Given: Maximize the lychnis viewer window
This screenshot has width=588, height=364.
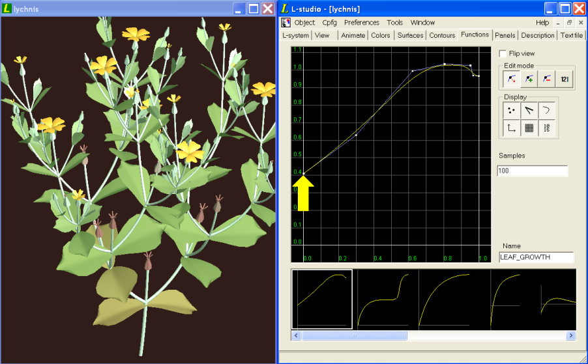Looking at the screenshot, I should coord(254,8).
